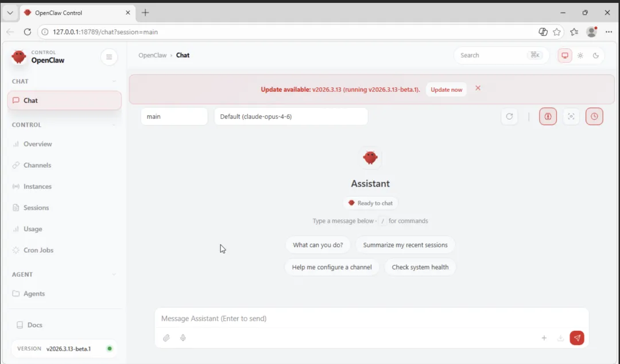Click the Copilot icon in address bar

[x=543, y=32]
